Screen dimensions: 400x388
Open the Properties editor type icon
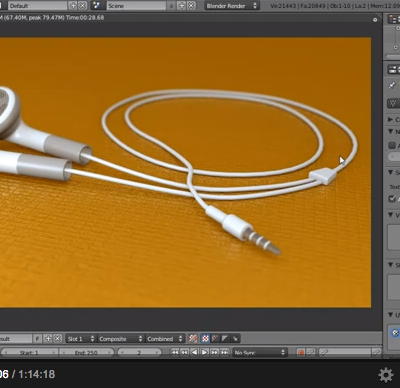393,69
